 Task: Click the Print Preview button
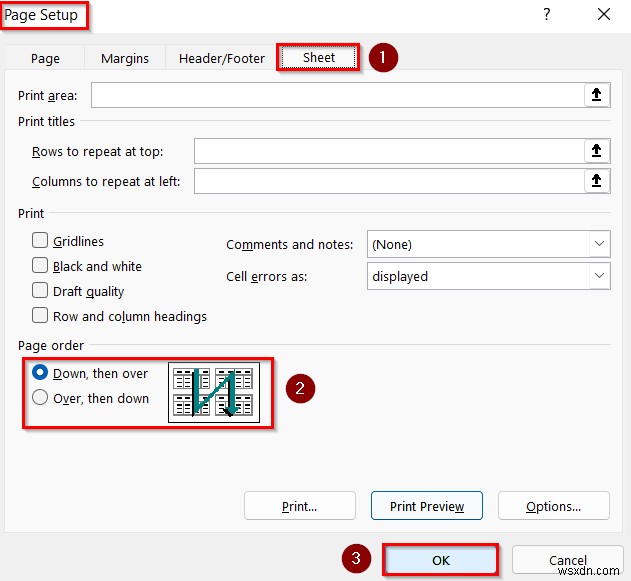pos(427,506)
